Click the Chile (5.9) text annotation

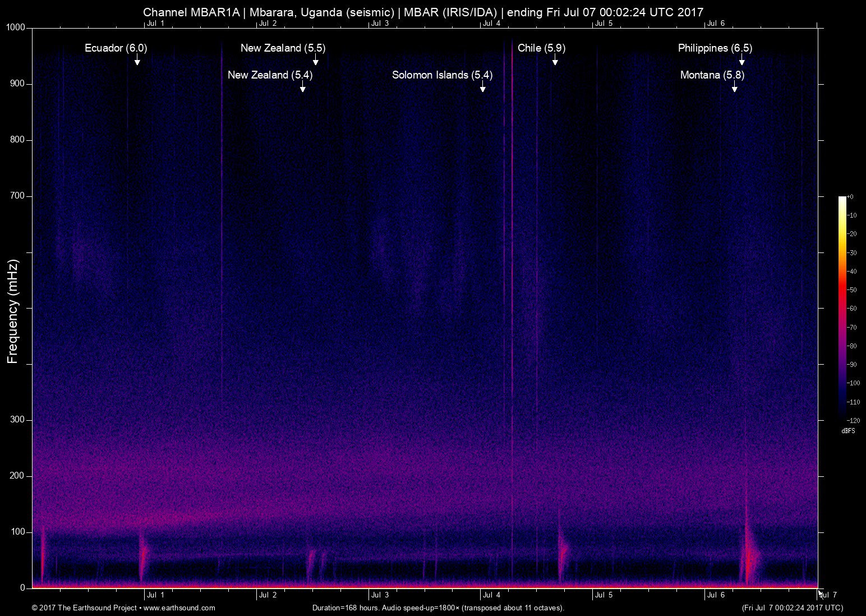pyautogui.click(x=542, y=48)
